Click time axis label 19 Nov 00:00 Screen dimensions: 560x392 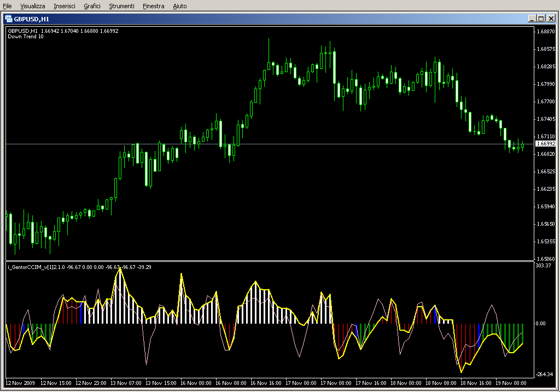[x=511, y=383]
